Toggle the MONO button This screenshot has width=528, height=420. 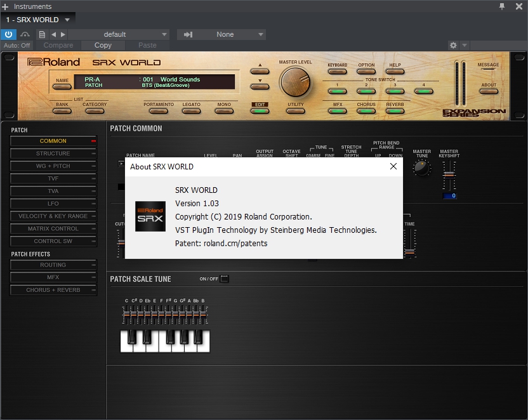[224, 111]
